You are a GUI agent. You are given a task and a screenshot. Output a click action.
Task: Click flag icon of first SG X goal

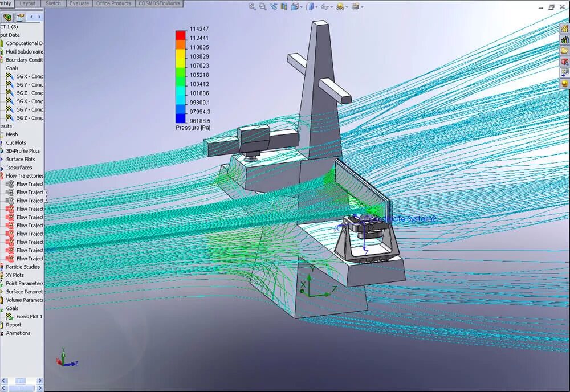[x=10, y=76]
